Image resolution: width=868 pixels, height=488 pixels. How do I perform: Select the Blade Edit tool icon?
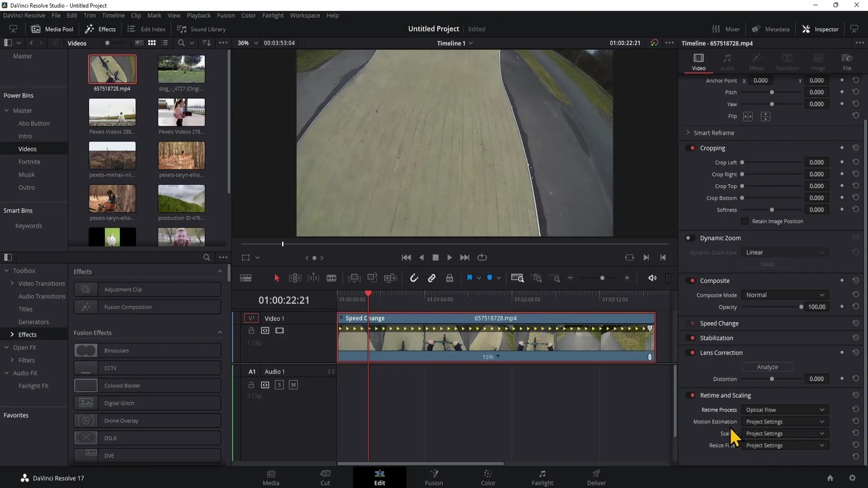(x=332, y=278)
